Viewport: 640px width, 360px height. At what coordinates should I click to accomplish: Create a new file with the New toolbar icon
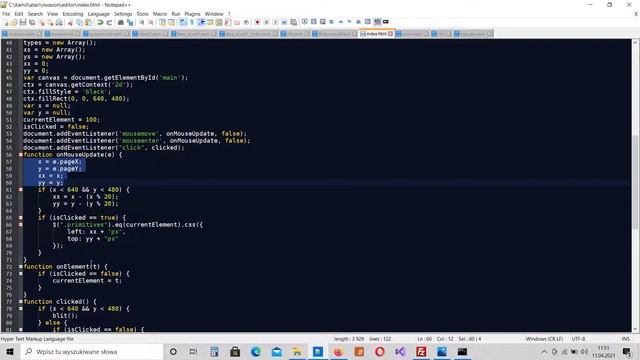pyautogui.click(x=6, y=22)
